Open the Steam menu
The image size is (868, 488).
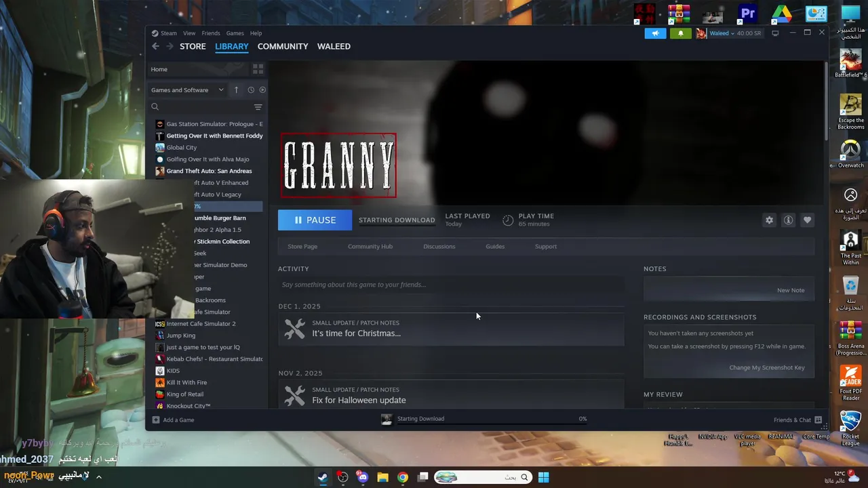[x=168, y=33]
